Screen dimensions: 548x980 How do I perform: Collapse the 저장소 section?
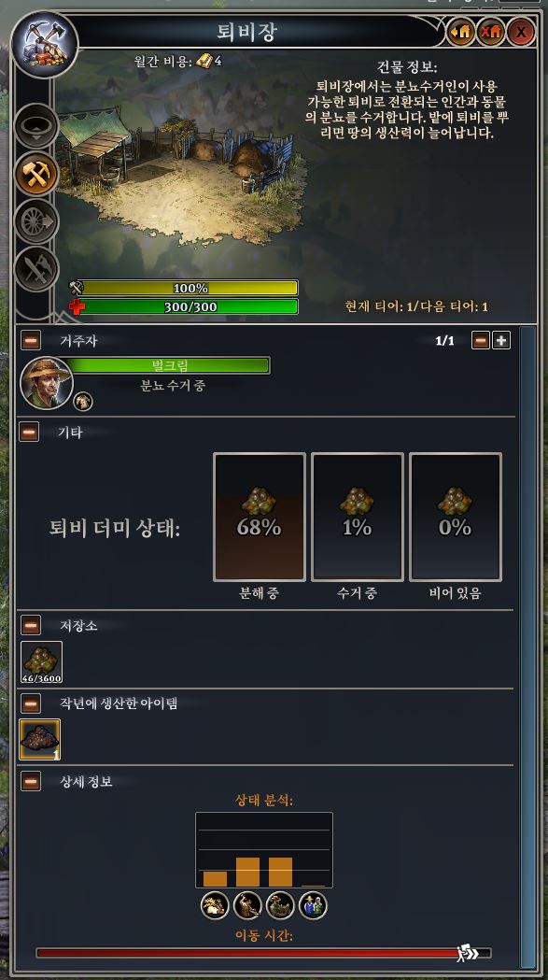(31, 625)
